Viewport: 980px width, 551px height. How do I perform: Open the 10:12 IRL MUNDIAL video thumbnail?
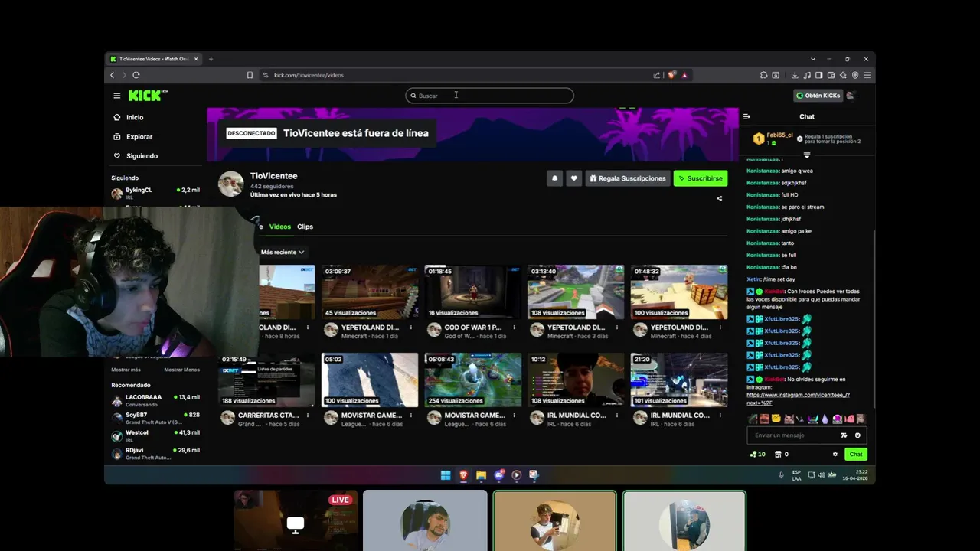click(x=576, y=380)
